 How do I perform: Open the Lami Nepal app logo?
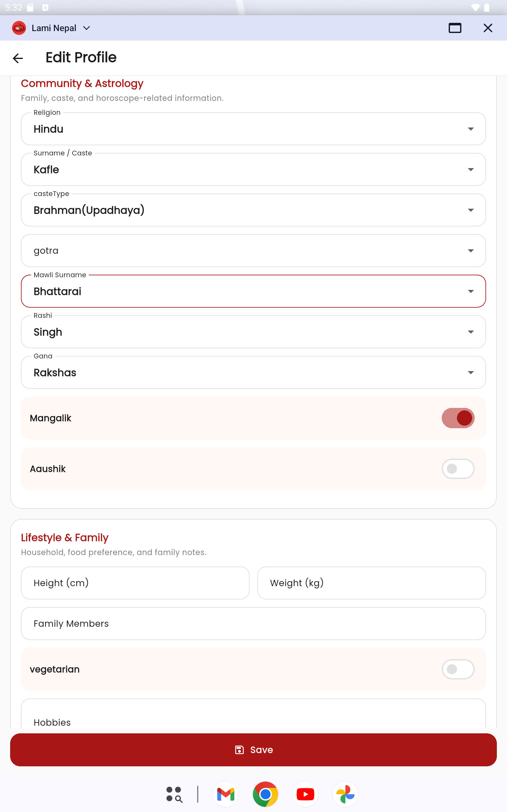[19, 28]
